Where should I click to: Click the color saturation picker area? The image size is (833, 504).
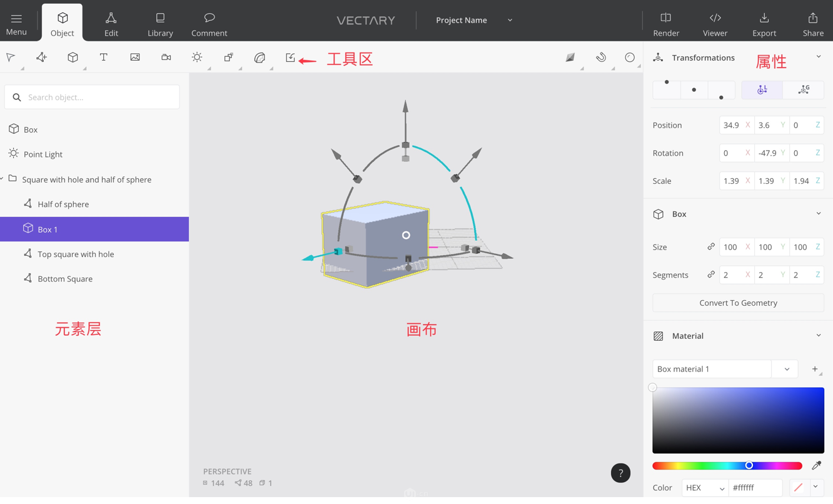point(738,420)
